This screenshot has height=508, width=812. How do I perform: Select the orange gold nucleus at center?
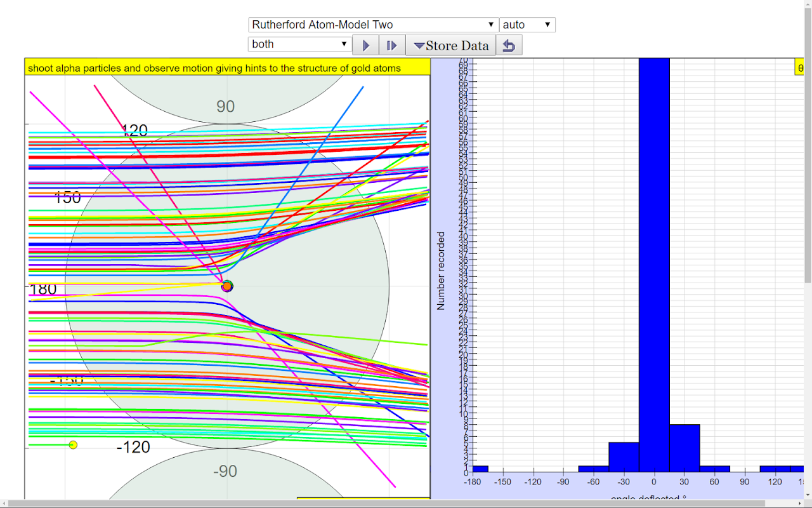pyautogui.click(x=227, y=286)
